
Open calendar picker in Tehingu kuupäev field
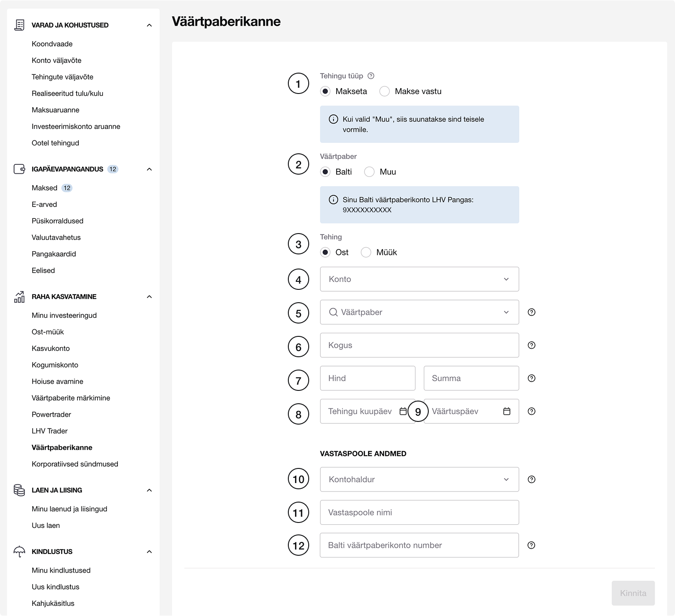pos(403,411)
